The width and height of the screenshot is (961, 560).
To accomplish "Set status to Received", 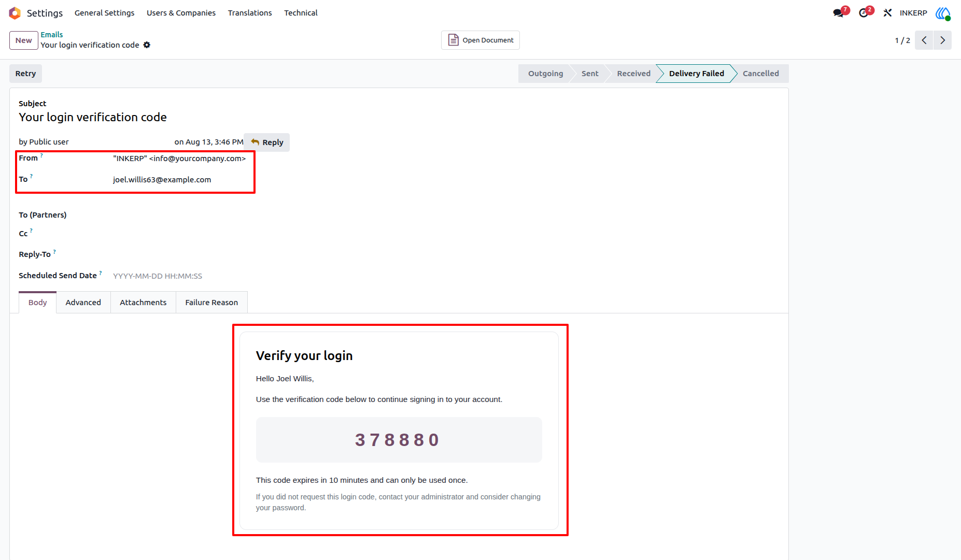I will pyautogui.click(x=633, y=74).
